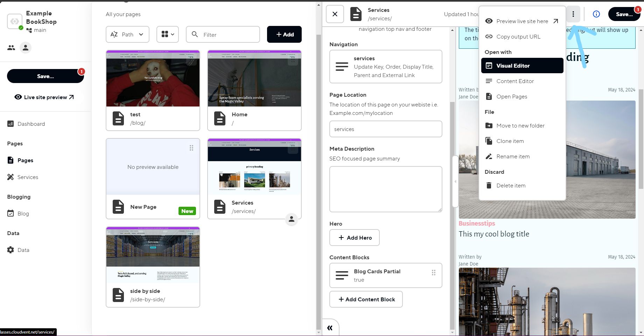The height and width of the screenshot is (336, 644).
Task: Click the drag handle on New Page card
Action: tap(191, 148)
